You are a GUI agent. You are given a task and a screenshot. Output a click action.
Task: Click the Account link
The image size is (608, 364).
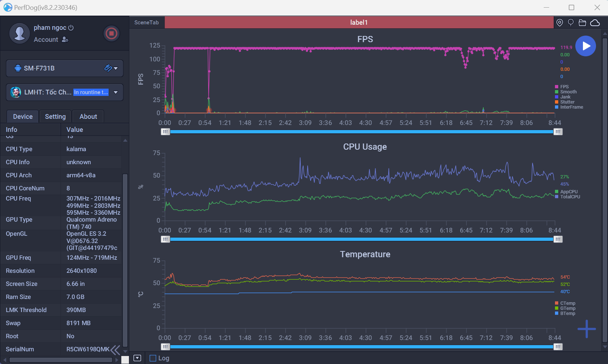click(46, 40)
